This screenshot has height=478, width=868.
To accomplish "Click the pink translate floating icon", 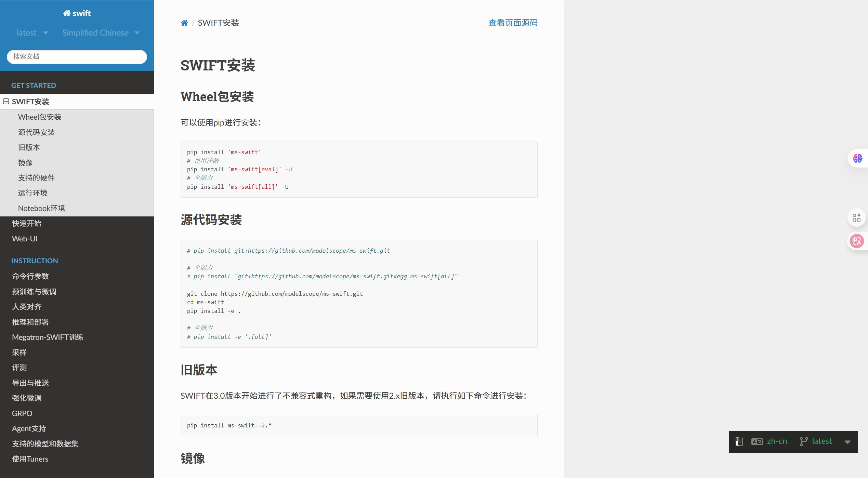I will (x=857, y=241).
